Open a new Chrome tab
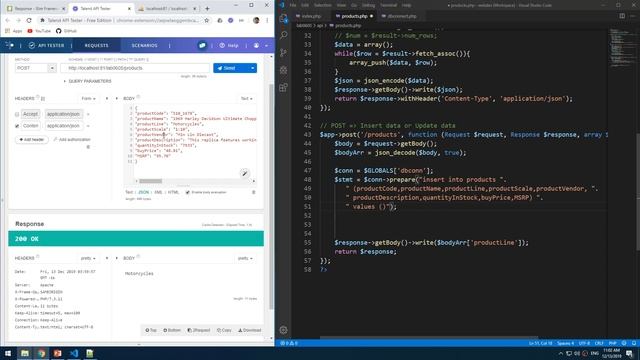 (207, 8)
